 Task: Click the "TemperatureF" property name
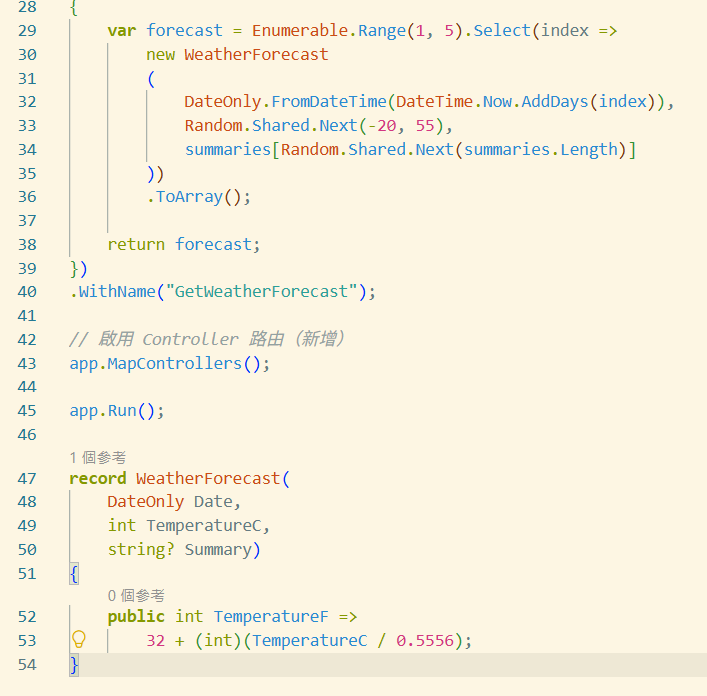point(271,617)
